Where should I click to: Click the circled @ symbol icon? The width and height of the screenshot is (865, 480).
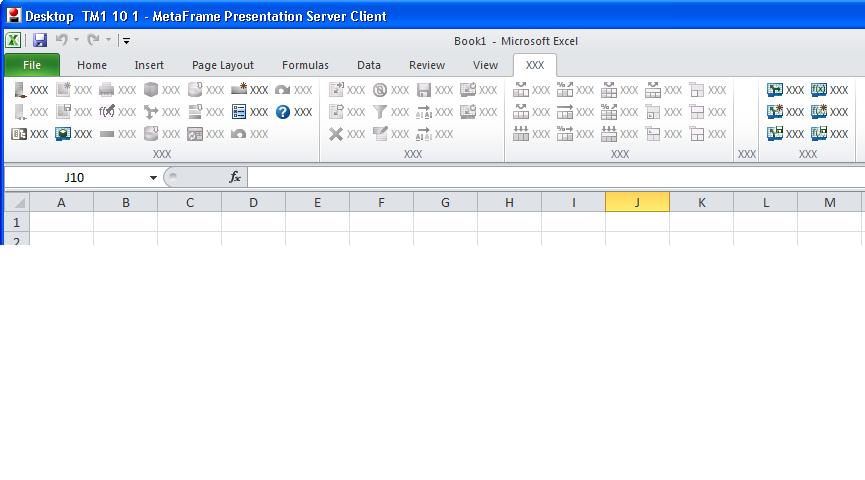380,90
